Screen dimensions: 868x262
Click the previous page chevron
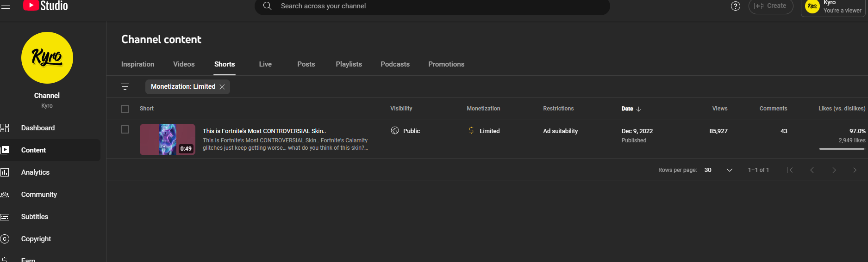click(x=812, y=170)
